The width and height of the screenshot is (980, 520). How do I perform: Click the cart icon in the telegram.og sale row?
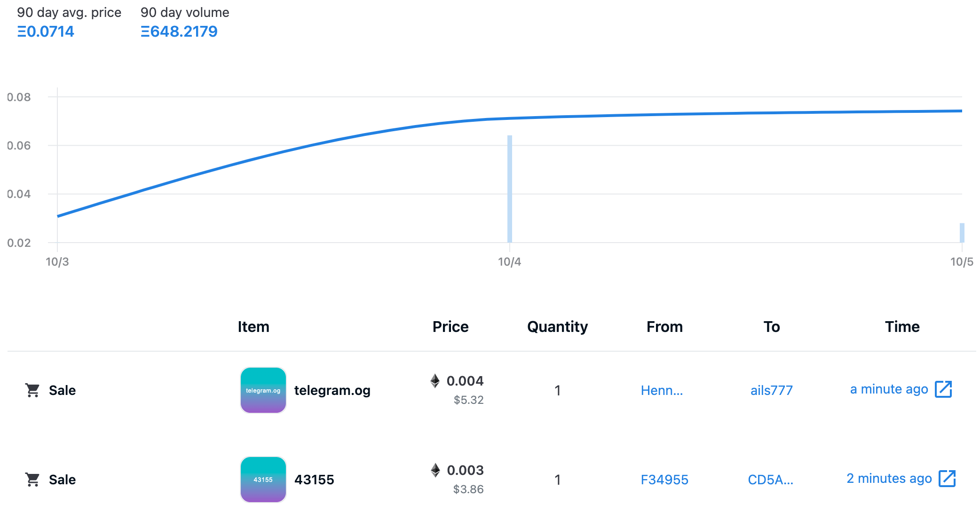(x=32, y=390)
